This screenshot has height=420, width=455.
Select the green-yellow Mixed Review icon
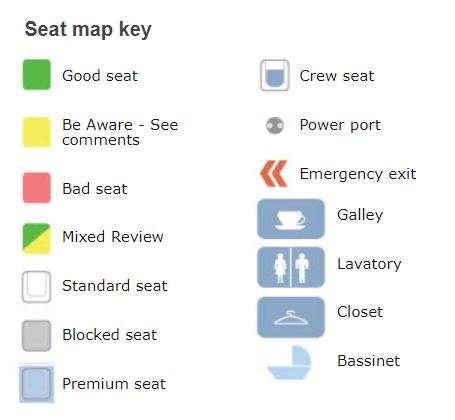[37, 239]
